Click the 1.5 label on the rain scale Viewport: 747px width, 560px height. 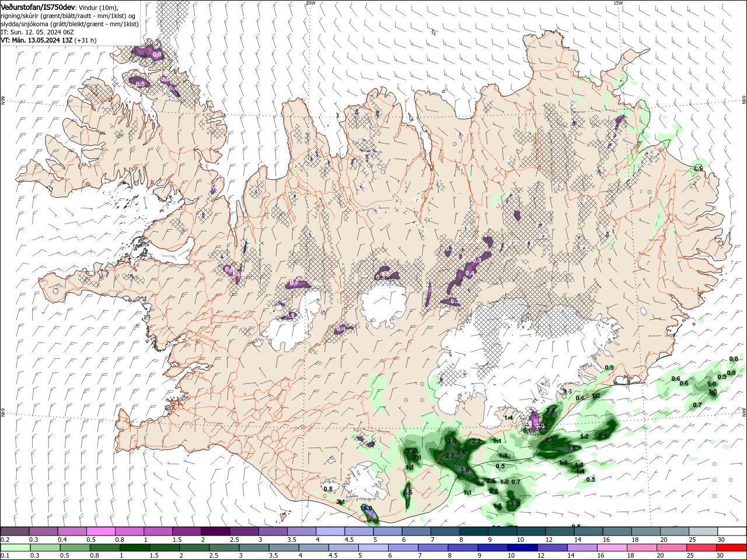point(155,555)
